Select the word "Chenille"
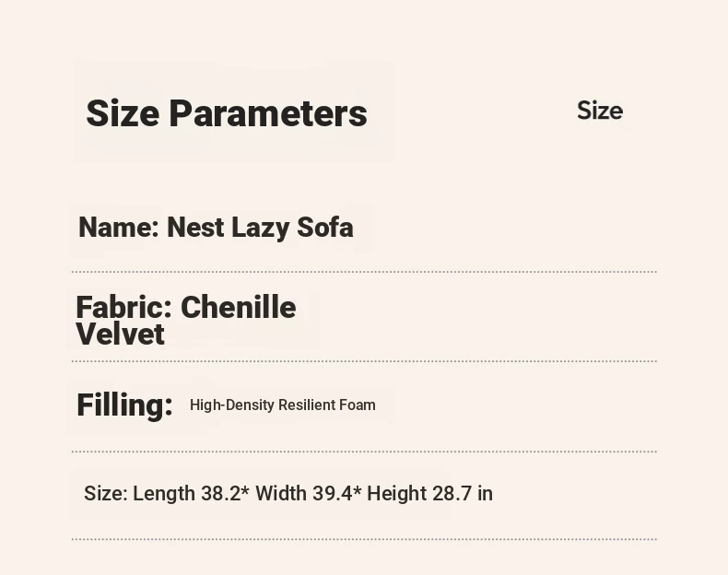The height and width of the screenshot is (575, 728). click(238, 307)
